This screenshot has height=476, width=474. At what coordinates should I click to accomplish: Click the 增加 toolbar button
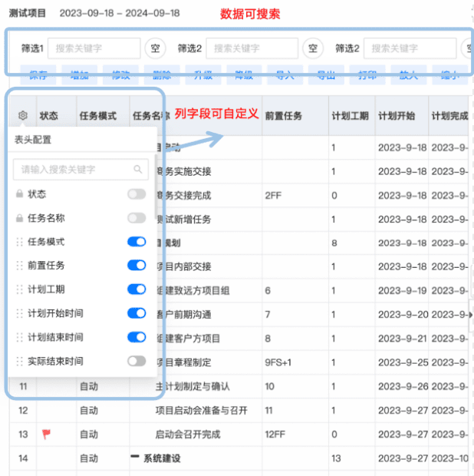tap(80, 74)
